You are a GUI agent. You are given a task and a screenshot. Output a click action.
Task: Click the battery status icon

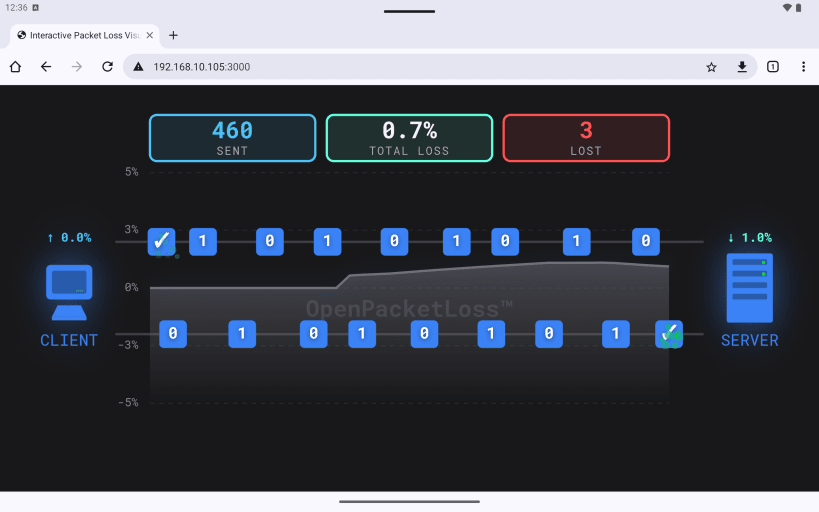[x=799, y=8]
